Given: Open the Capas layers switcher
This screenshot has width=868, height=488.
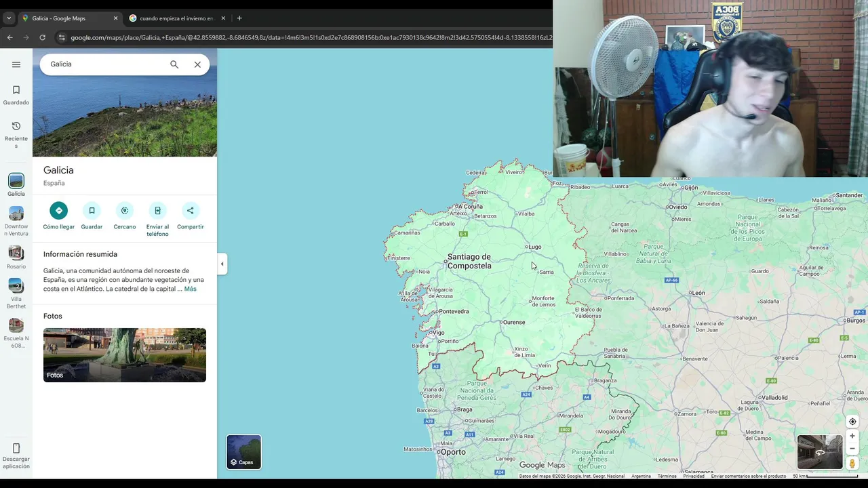Looking at the screenshot, I should click(244, 452).
